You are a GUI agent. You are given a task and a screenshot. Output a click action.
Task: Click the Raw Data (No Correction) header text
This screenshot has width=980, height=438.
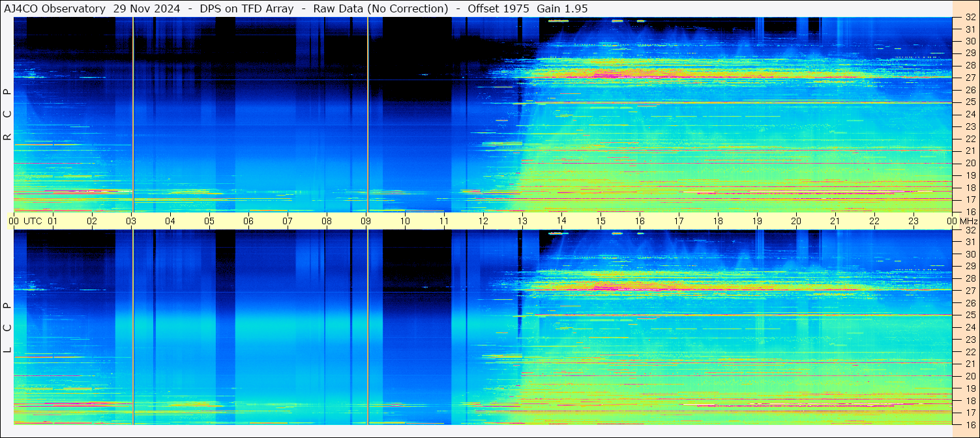point(381,8)
